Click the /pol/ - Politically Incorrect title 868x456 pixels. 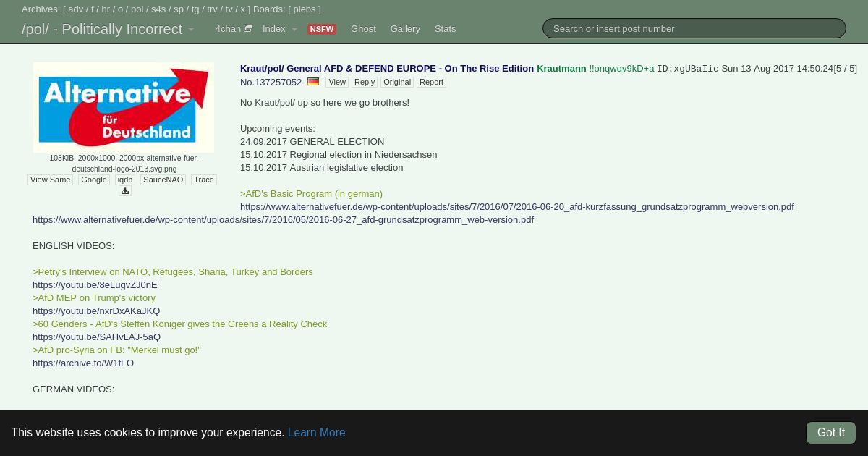[x=102, y=29]
